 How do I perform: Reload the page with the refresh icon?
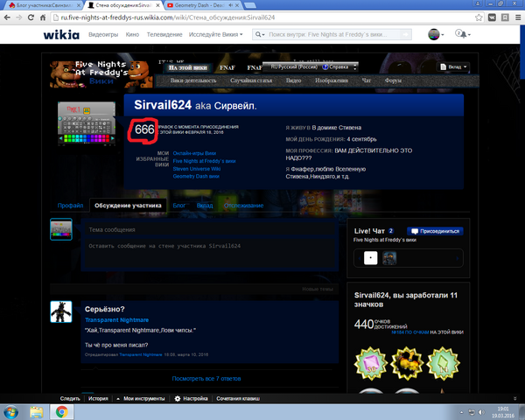[x=31, y=17]
